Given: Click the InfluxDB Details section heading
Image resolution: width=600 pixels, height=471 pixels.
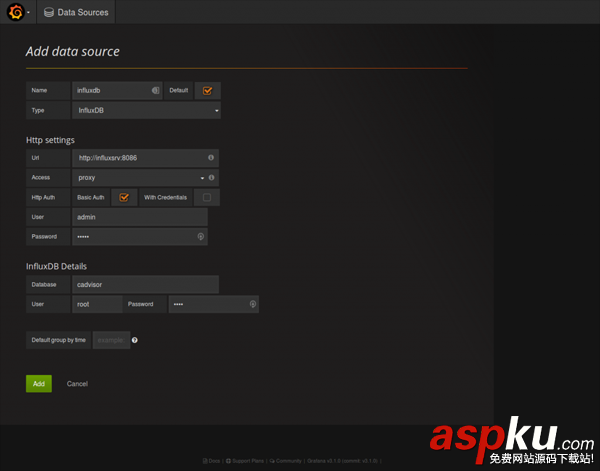Looking at the screenshot, I should pos(56,266).
